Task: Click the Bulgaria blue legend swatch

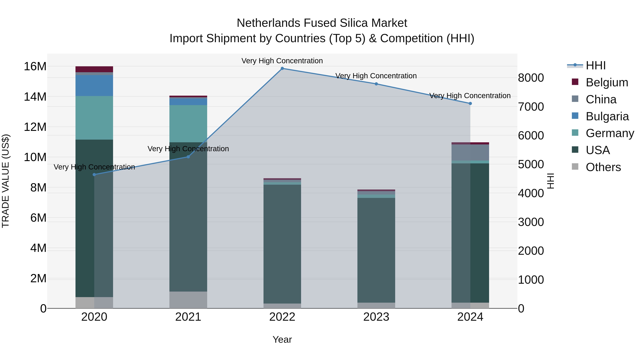Action: tap(575, 116)
